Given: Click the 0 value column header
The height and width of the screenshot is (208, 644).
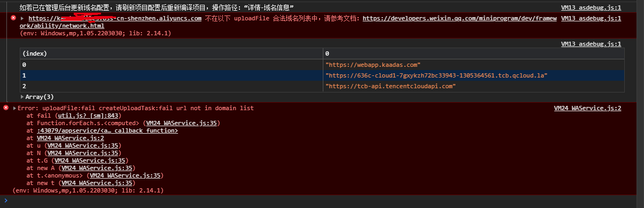Looking at the screenshot, I should 473,53.
